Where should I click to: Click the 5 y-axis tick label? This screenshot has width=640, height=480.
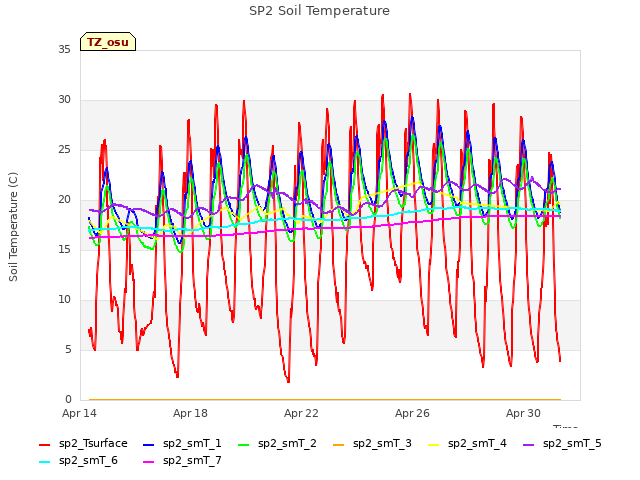pyautogui.click(x=68, y=349)
